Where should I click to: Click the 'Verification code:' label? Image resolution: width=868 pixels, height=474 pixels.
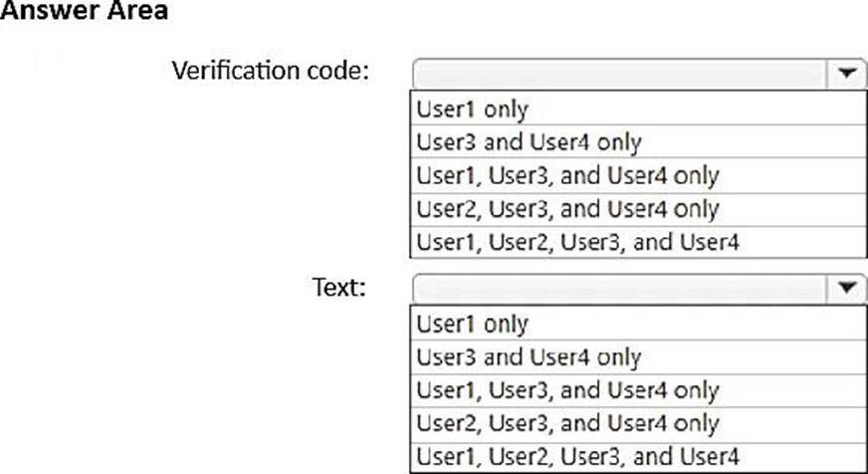pyautogui.click(x=270, y=71)
